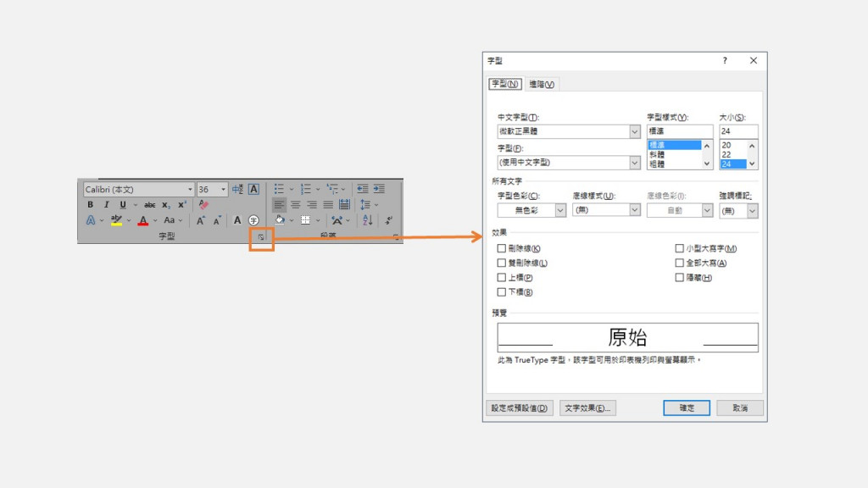Screen dimensions: 868x488
Task: Align paragraph text left
Action: tap(279, 205)
